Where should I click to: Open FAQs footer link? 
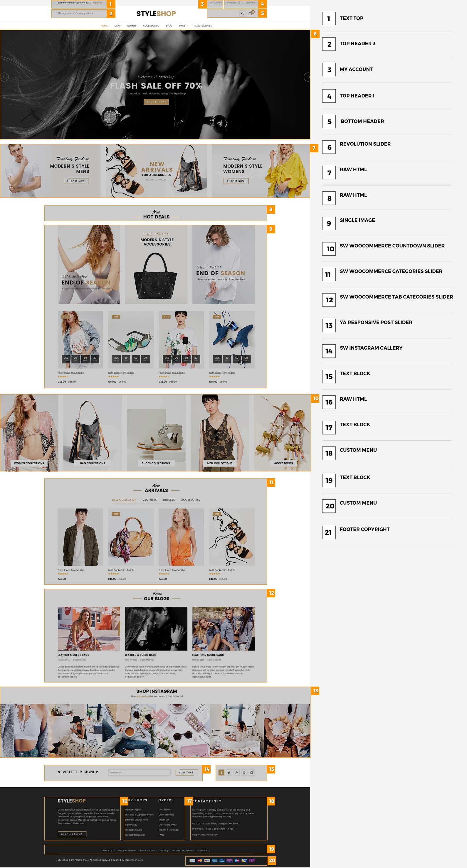[161, 835]
